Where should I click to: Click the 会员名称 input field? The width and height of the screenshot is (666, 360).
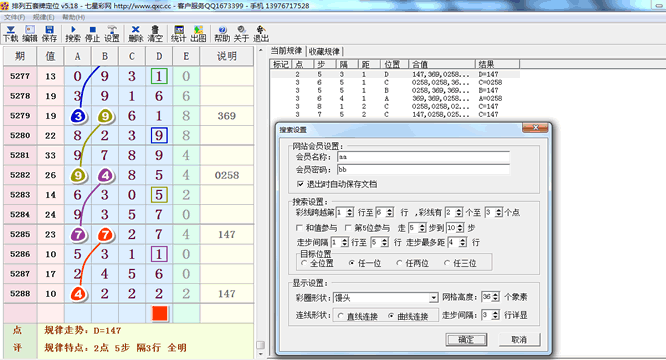(x=423, y=157)
